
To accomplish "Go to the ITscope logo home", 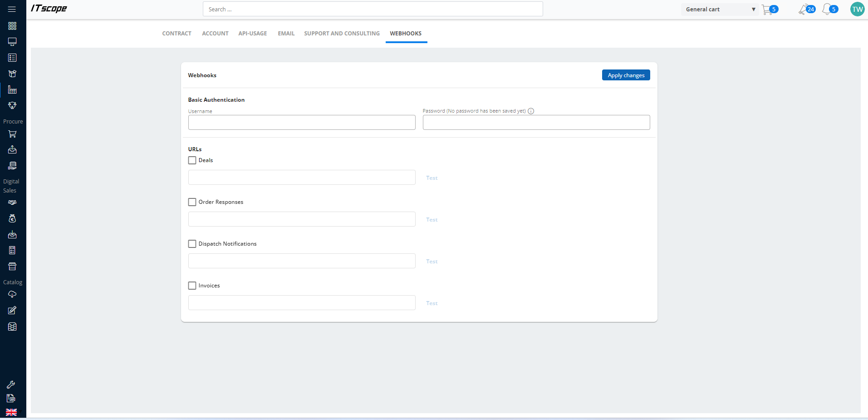I will point(49,9).
